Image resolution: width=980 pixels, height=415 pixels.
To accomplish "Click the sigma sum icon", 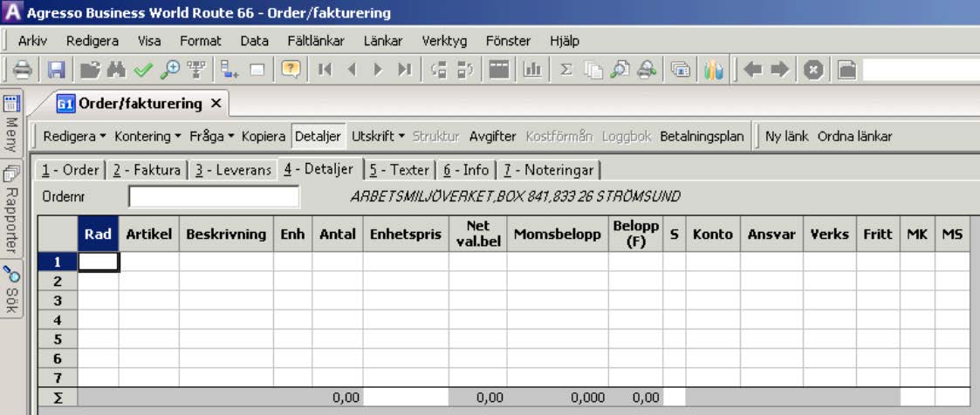I will [x=566, y=69].
